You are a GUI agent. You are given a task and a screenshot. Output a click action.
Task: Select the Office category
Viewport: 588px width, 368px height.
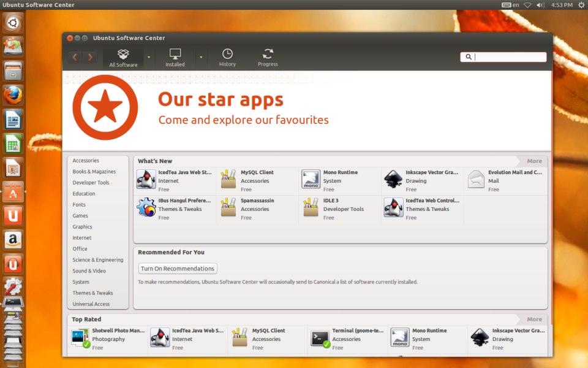(x=80, y=249)
